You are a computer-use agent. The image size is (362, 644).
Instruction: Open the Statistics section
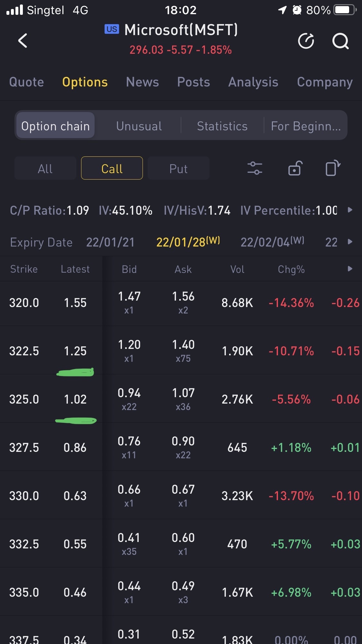pos(222,126)
